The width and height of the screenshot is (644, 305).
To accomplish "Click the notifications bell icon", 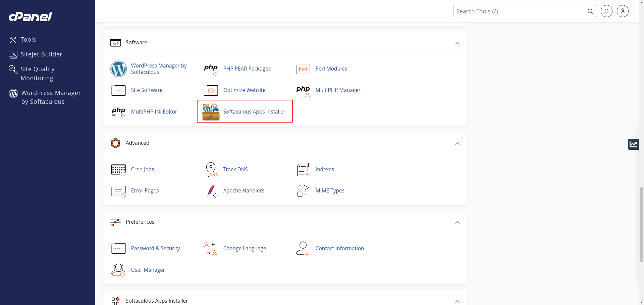I will 606,11.
